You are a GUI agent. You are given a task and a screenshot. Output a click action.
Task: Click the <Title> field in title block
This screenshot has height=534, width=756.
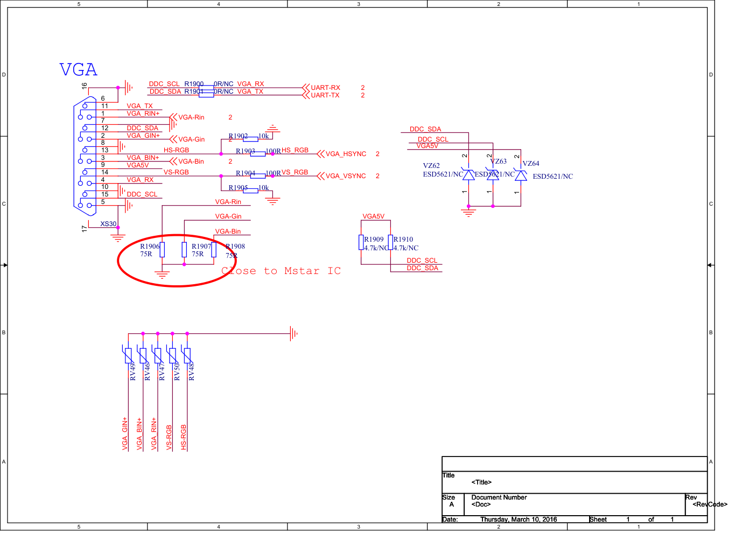click(x=481, y=482)
